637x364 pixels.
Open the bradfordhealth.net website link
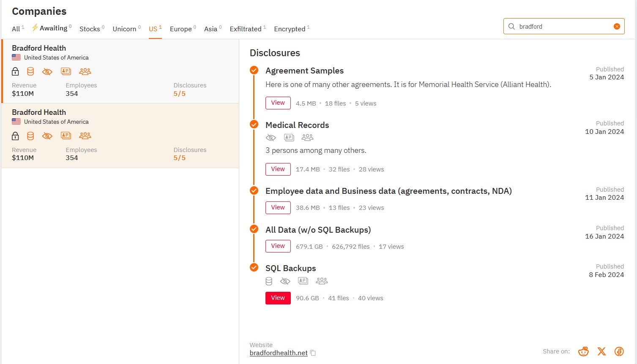[279, 353]
